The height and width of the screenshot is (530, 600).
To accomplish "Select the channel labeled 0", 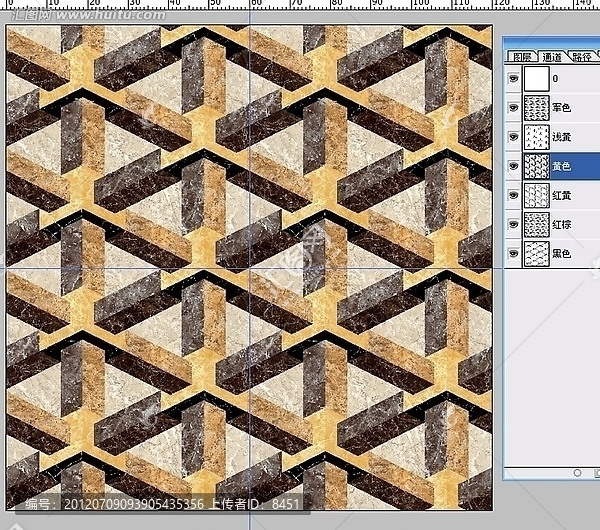I will (x=555, y=79).
